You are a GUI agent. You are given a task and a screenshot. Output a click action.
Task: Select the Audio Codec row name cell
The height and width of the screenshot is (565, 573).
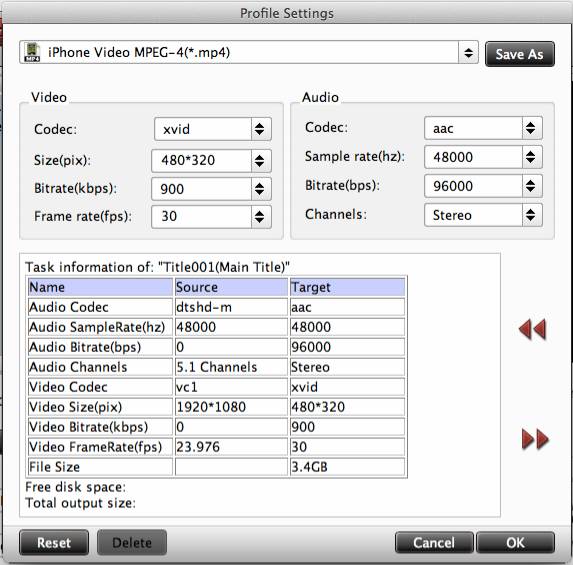pos(100,307)
